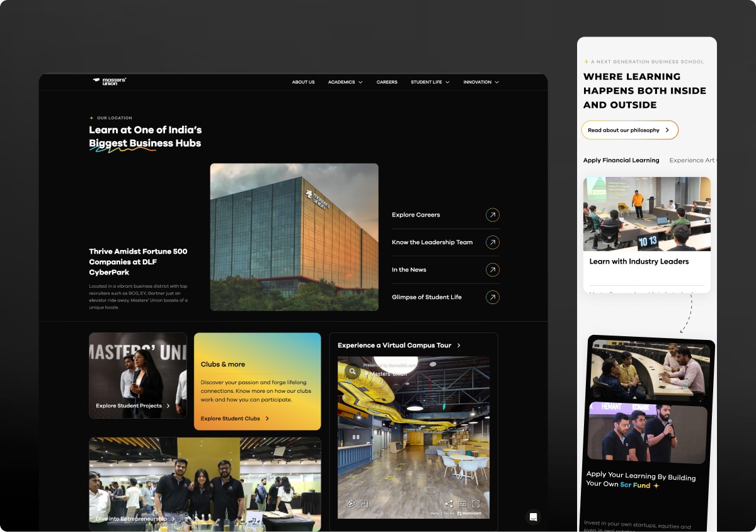Open the Explore Careers link text

coord(416,215)
